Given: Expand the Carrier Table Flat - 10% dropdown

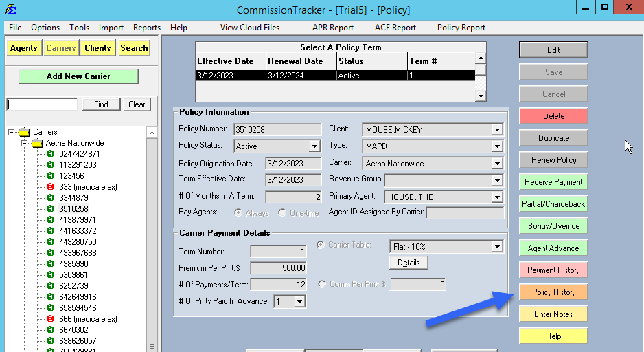Looking at the screenshot, I should click(x=496, y=247).
